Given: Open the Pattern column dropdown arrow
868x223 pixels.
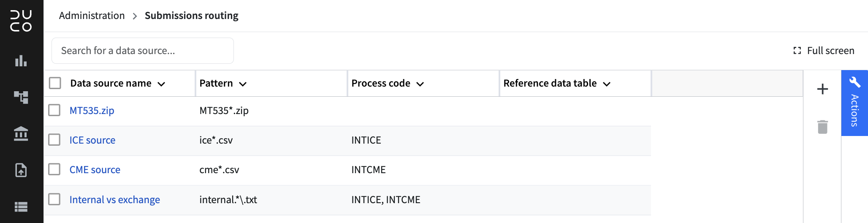Looking at the screenshot, I should pos(243,84).
